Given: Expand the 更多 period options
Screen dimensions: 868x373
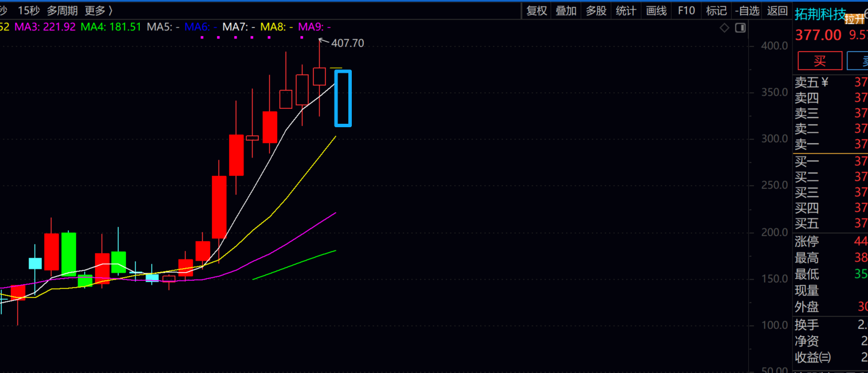Looking at the screenshot, I should (x=99, y=10).
